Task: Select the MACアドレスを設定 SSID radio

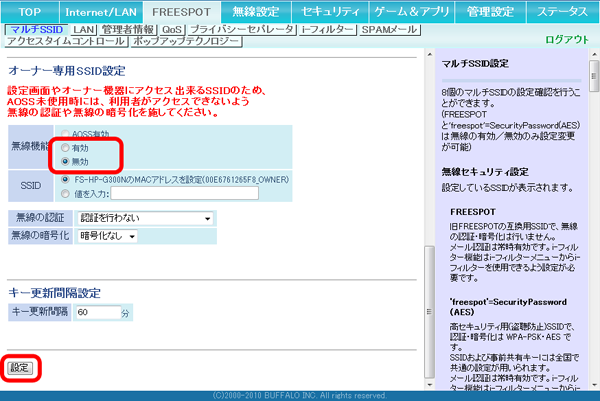Action: [x=65, y=179]
